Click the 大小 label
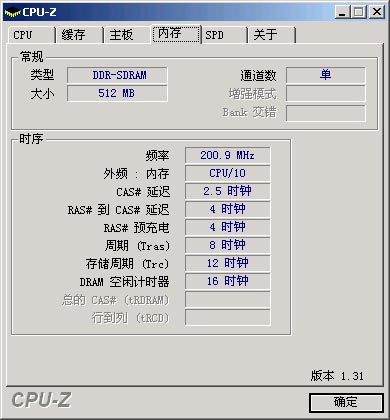This screenshot has width=390, height=420. click(42, 94)
